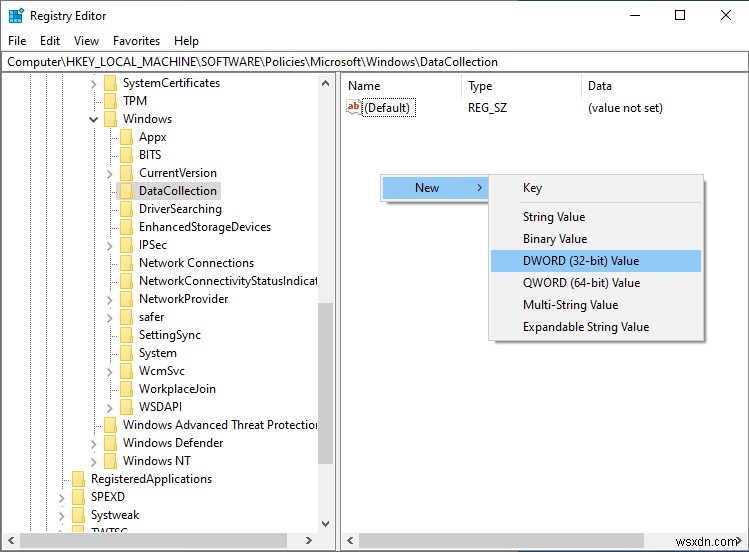Expand the SPEXD key
The width and height of the screenshot is (749, 552).
point(62,499)
